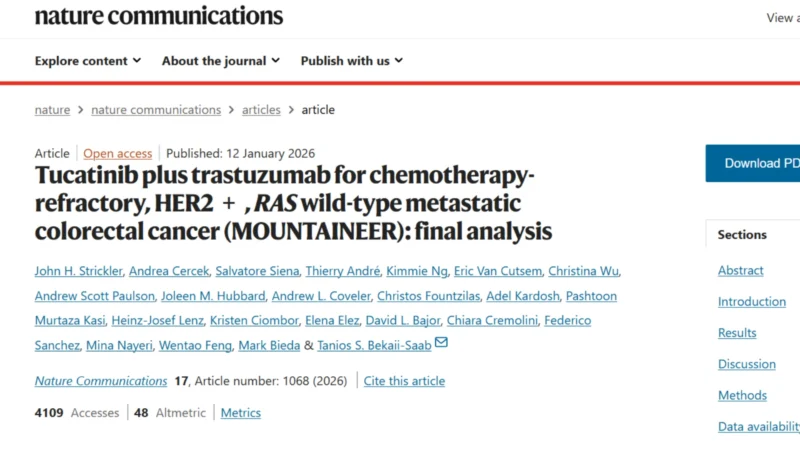The image size is (800, 450).
Task: Open the About the journal menu
Action: click(220, 61)
